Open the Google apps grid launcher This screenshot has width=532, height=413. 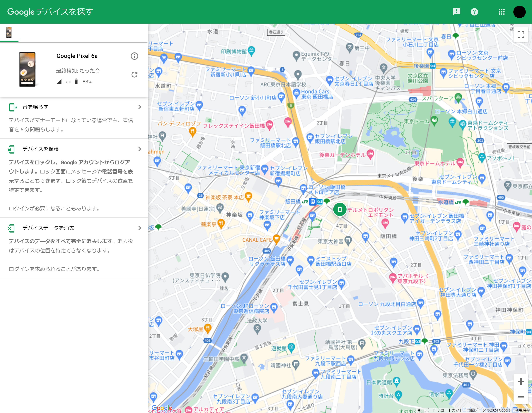click(x=502, y=12)
